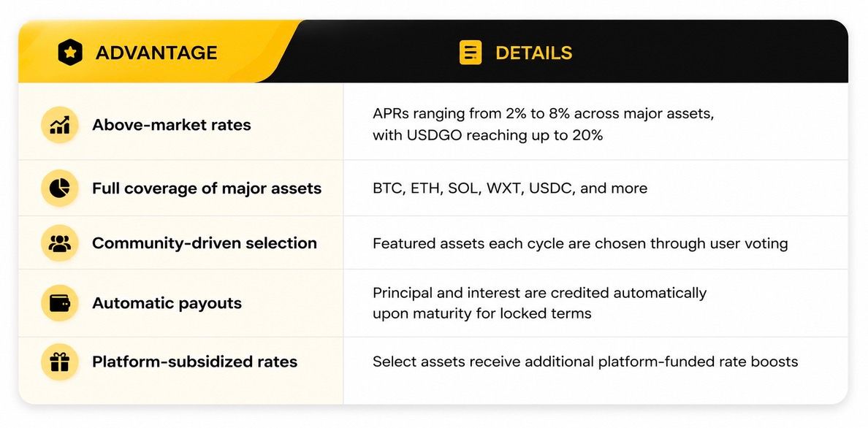The height and width of the screenshot is (428, 868).
Task: Click the Community-driven selection label
Action: tap(205, 243)
